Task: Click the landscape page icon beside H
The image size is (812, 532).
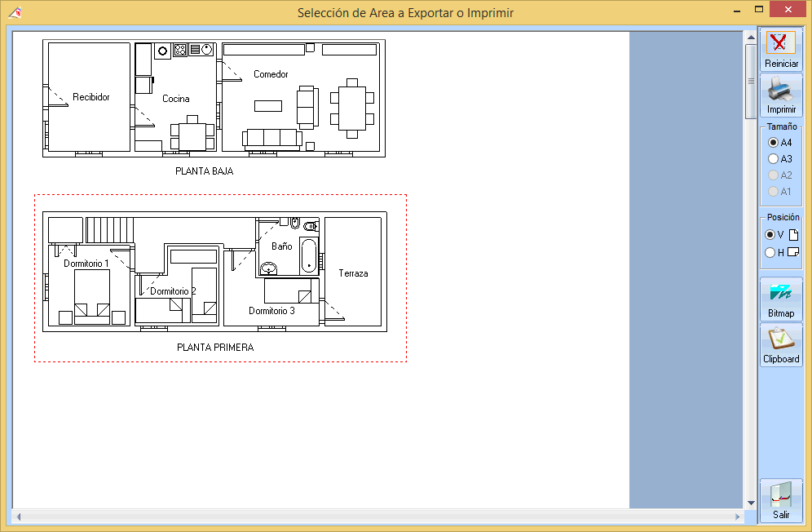Action: (x=792, y=253)
